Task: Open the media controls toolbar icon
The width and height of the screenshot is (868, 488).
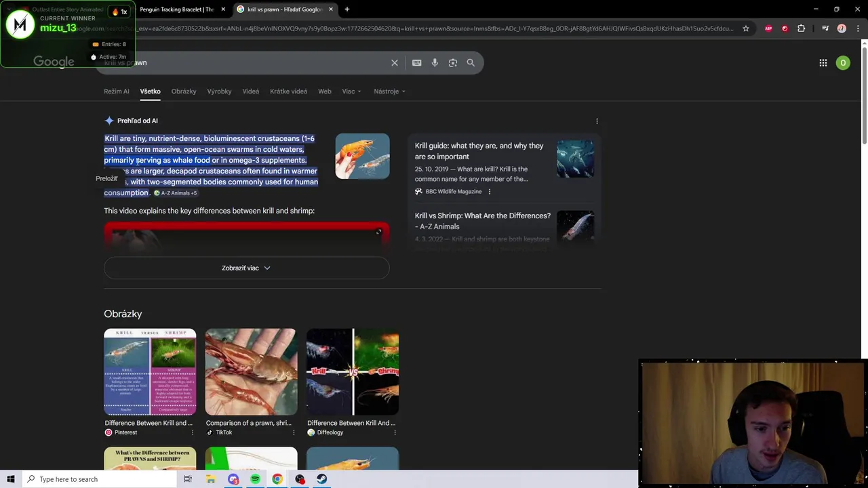Action: pos(825,28)
